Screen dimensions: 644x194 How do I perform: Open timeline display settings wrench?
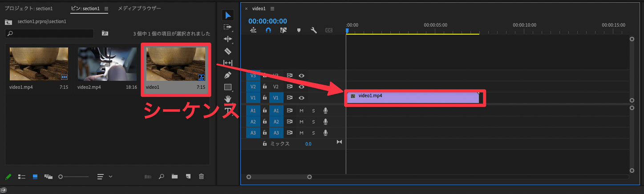pos(314,30)
